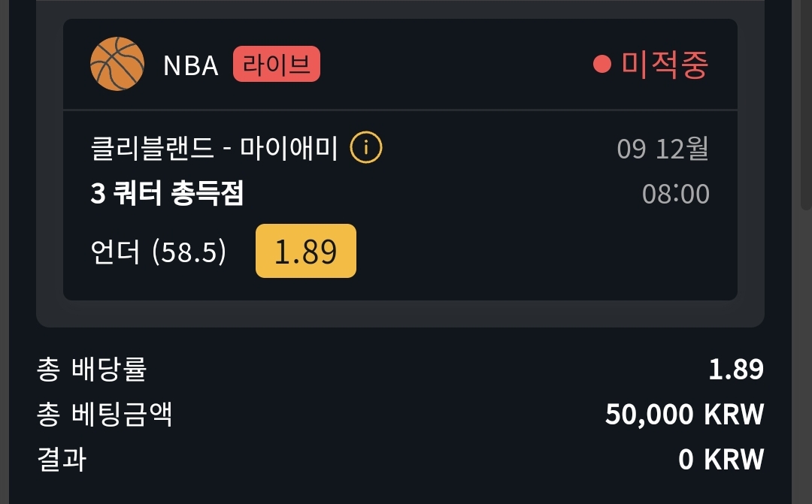Select the 미적중 result status text
The height and width of the screenshot is (504, 812).
point(665,65)
